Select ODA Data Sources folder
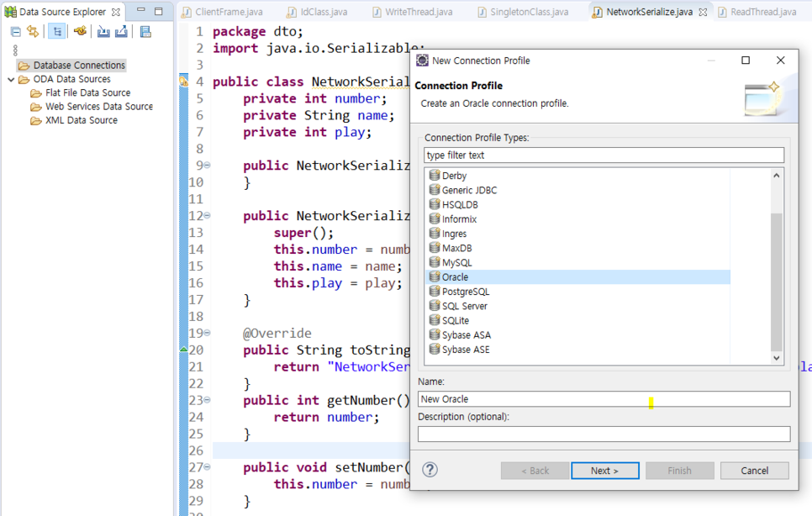 66,79
